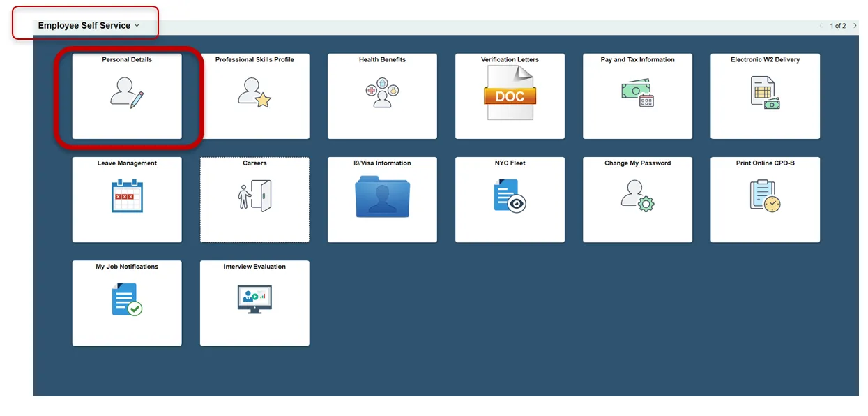Click the NYC Fleet document-eye icon
Image resolution: width=868 pixels, height=416 pixels.
pos(510,196)
